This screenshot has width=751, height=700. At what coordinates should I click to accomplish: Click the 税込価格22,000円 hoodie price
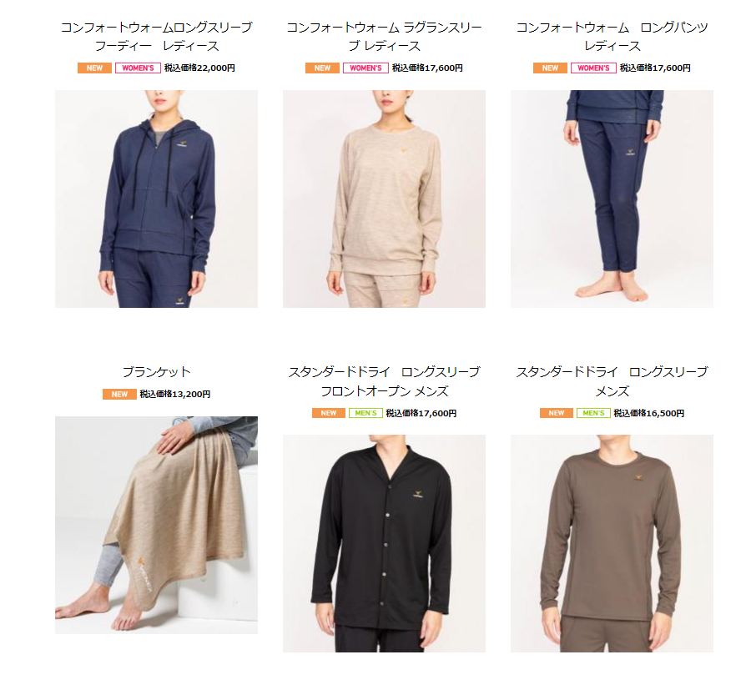coord(199,68)
